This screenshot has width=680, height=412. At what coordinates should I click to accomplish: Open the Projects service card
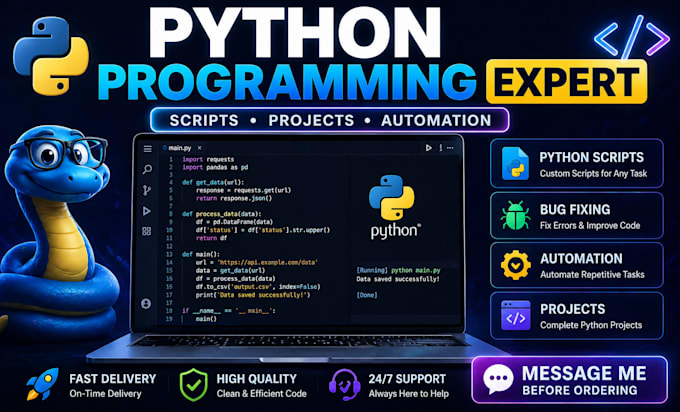(577, 315)
